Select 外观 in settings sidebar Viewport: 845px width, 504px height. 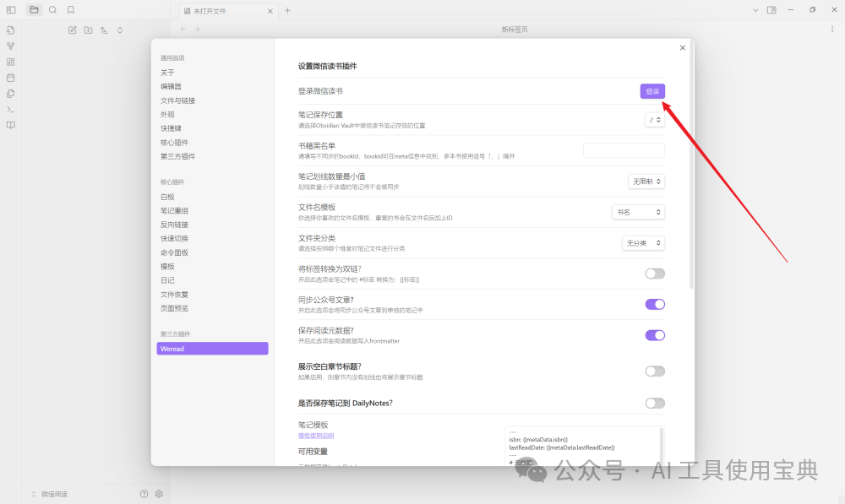click(167, 114)
